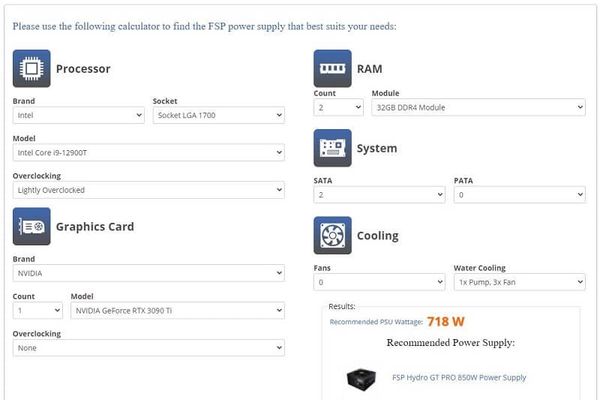The height and width of the screenshot is (400, 600).
Task: Click the Graphics Card section icon
Action: tap(31, 226)
